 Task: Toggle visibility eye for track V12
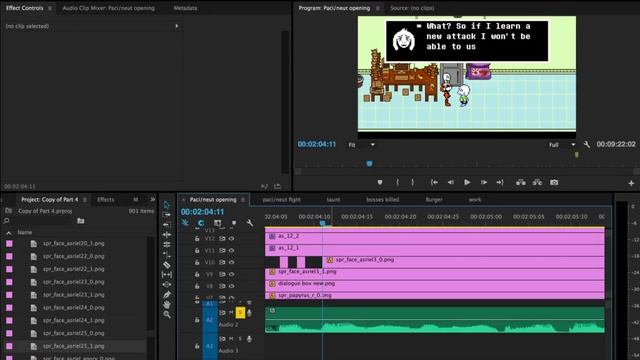pyautogui.click(x=231, y=238)
